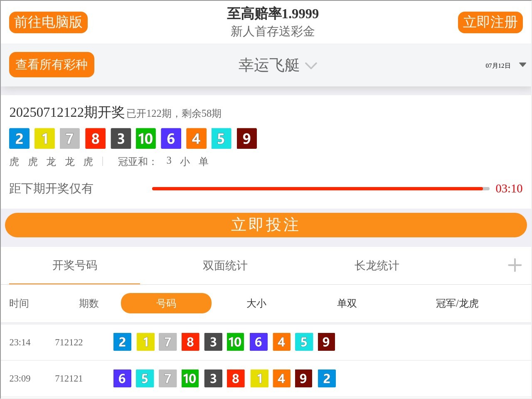The height and width of the screenshot is (399, 532).
Task: Click the blue number 2 ball in latest draw
Action: pos(19,138)
